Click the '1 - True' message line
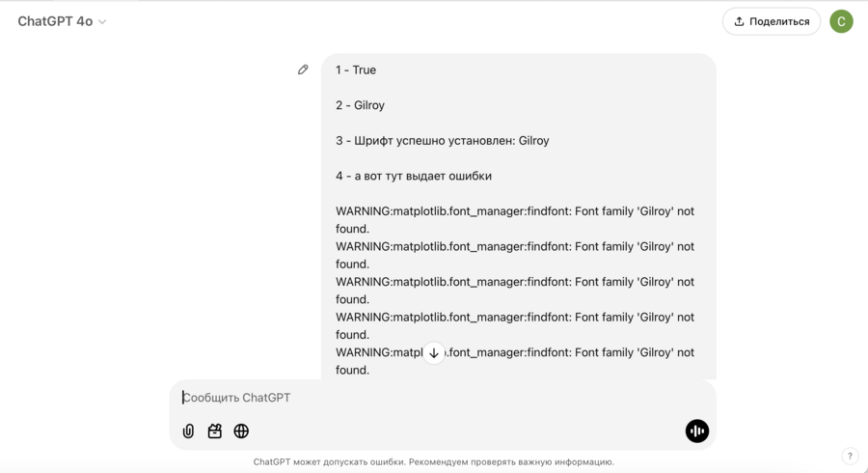 [x=356, y=70]
